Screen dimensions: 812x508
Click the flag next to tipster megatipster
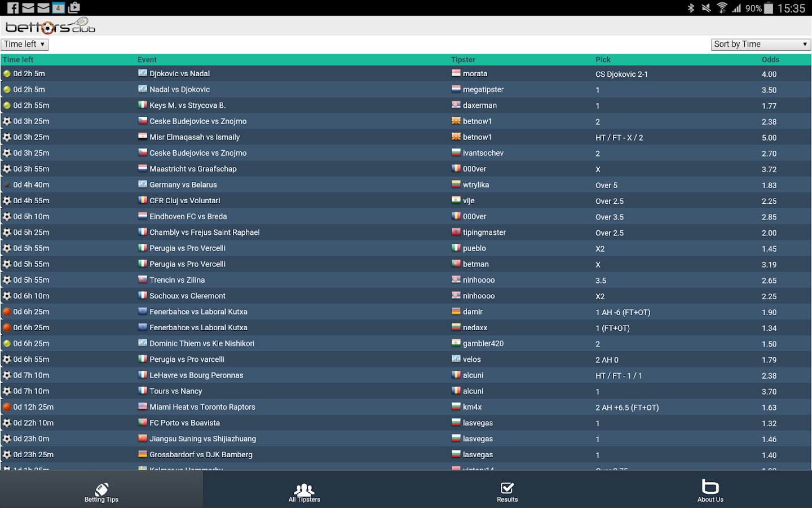[456, 89]
